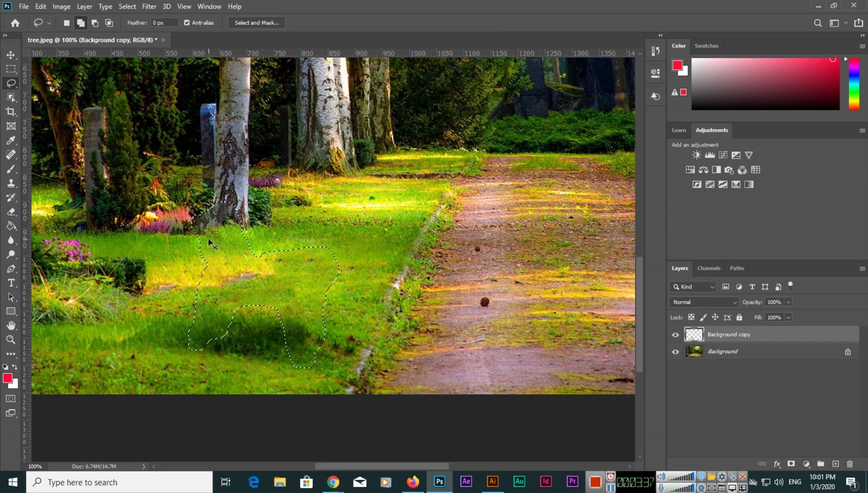Open the Color panel menu
868x493 pixels.
pyautogui.click(x=862, y=46)
